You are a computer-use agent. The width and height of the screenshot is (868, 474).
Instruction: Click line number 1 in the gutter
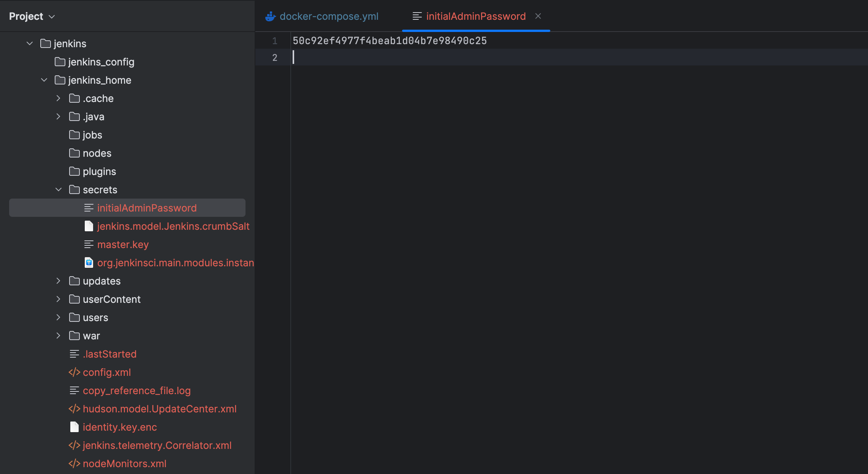(274, 41)
